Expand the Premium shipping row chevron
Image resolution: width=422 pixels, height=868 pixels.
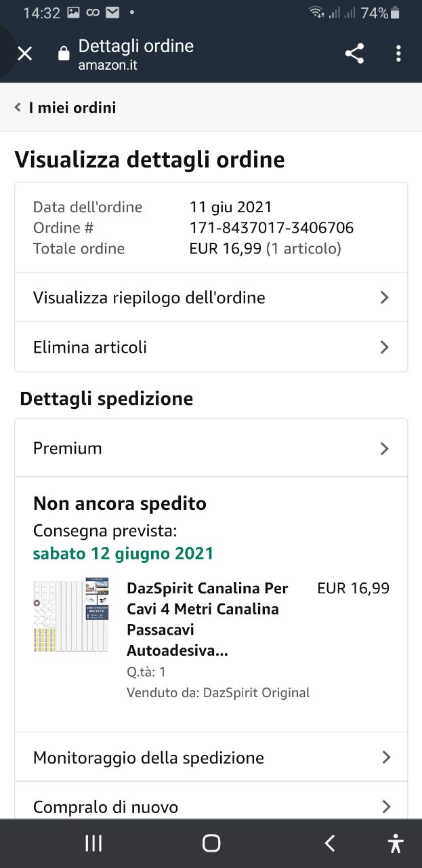tap(384, 448)
